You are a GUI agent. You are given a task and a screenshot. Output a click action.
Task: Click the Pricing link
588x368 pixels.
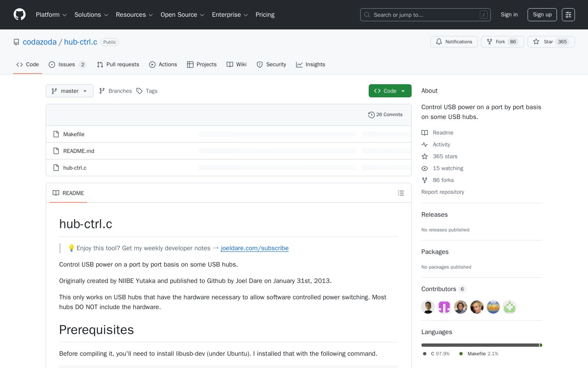(265, 15)
